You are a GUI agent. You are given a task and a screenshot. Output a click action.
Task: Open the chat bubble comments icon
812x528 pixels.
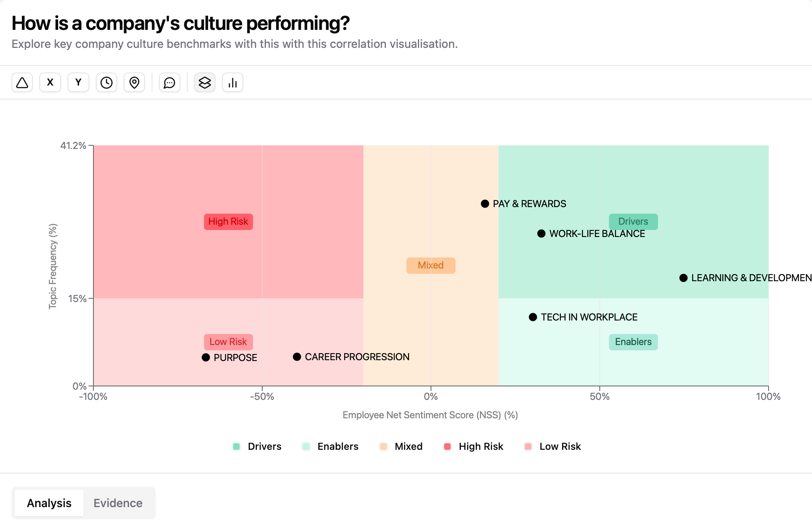pyautogui.click(x=170, y=83)
